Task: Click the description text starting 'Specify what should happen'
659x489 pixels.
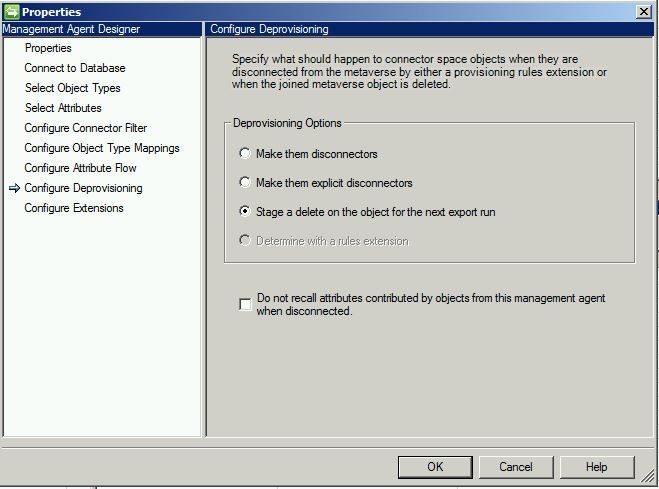Action: 419,71
